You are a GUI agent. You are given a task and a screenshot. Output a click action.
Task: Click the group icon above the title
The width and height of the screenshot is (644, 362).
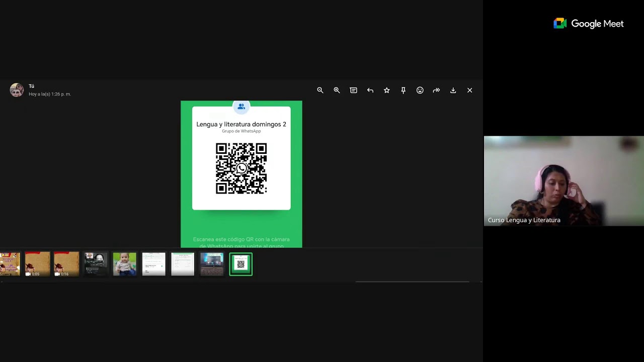click(x=242, y=107)
